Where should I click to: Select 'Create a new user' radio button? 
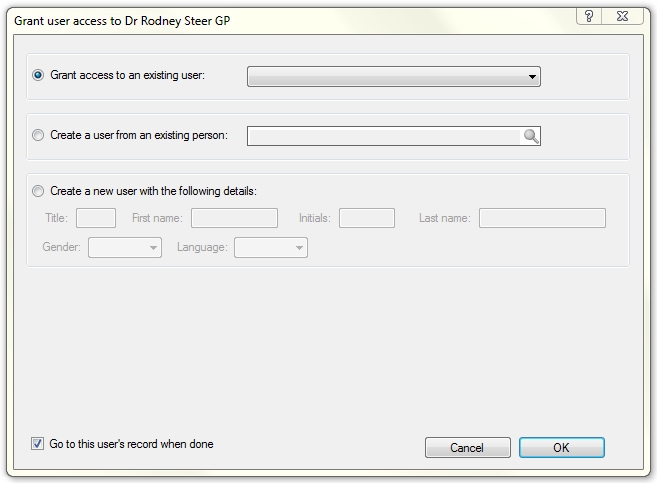point(39,191)
